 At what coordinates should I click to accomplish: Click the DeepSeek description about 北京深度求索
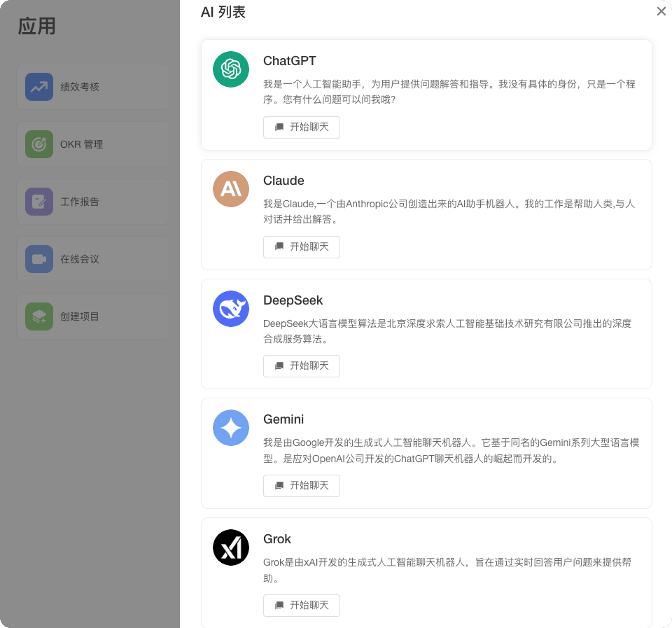(x=447, y=331)
